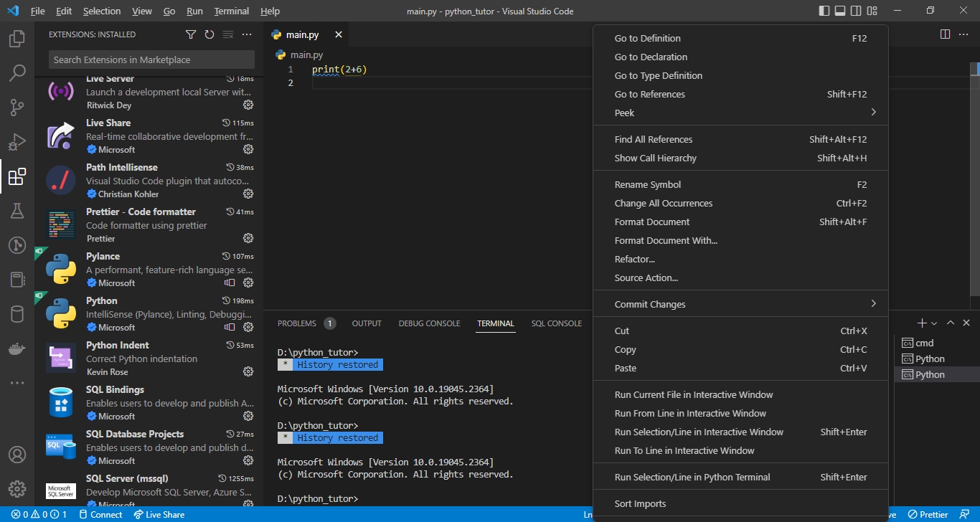
Task: Open the Terminal menu in the menu bar
Action: (x=231, y=11)
